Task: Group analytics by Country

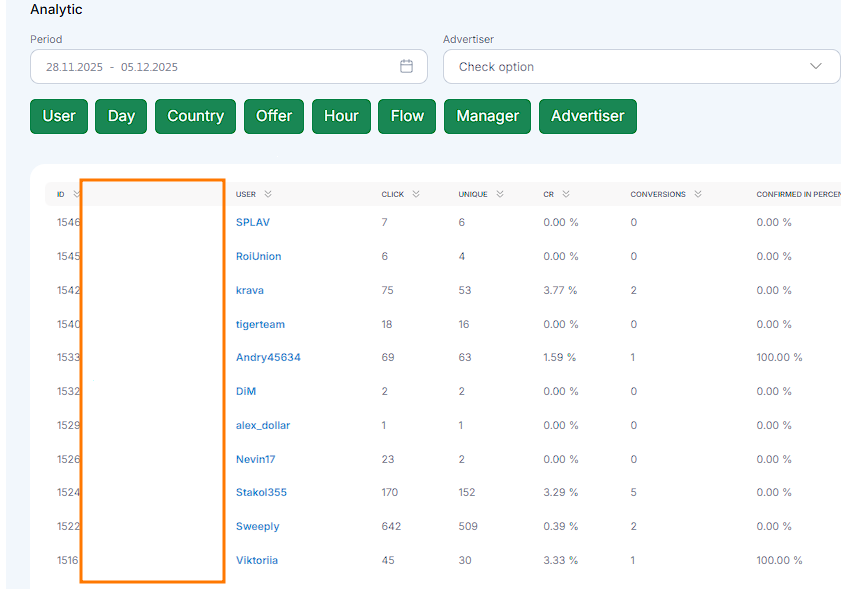Action: click(x=195, y=116)
